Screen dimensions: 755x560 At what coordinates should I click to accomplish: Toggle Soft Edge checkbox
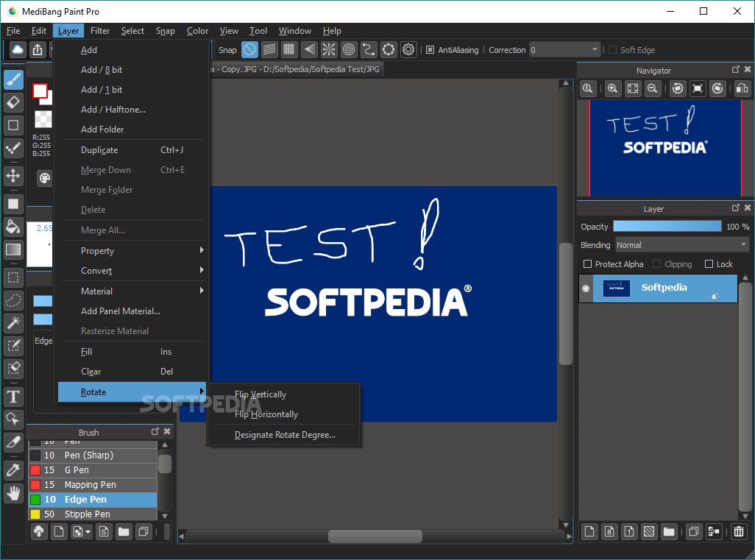pos(612,50)
